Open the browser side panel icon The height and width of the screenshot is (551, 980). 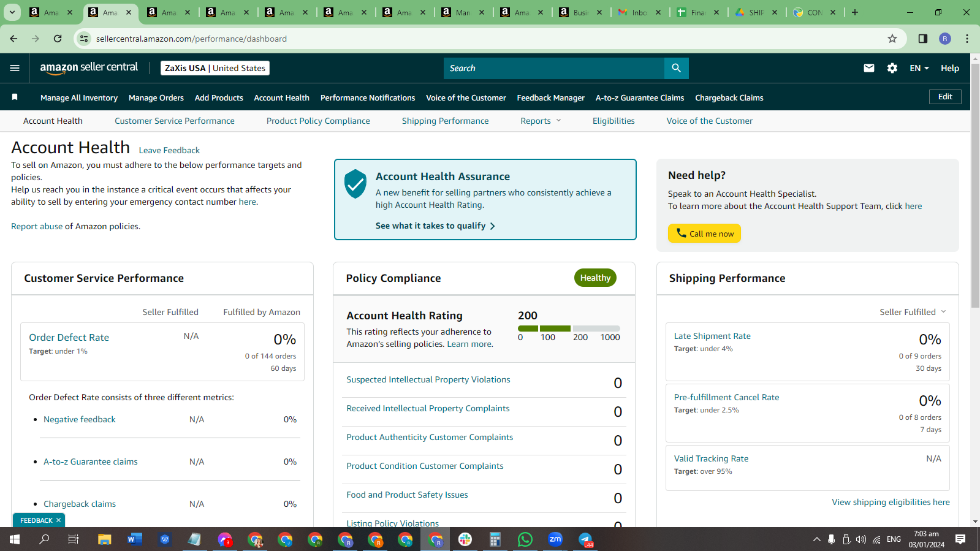click(x=923, y=39)
